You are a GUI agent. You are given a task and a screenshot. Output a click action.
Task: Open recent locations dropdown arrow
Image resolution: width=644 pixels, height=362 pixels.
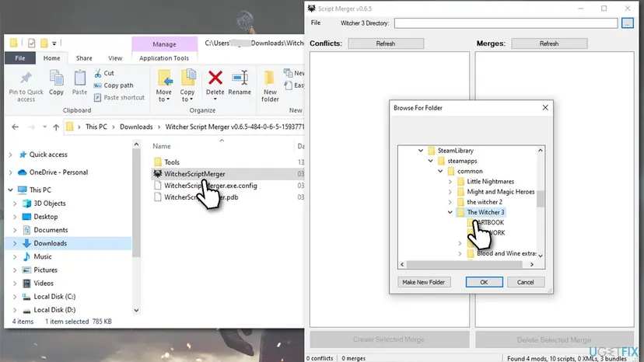[x=44, y=127]
